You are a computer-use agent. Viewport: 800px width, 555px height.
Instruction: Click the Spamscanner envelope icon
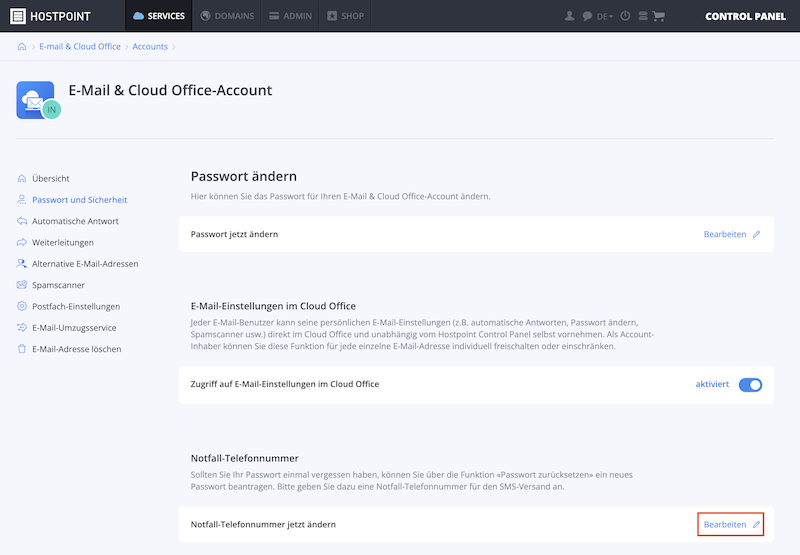[21, 285]
